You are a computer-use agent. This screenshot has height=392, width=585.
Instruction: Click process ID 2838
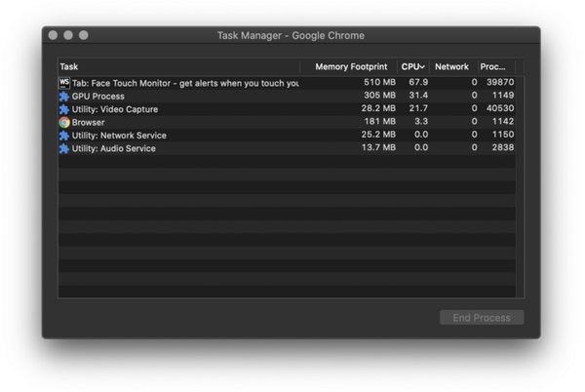click(503, 147)
